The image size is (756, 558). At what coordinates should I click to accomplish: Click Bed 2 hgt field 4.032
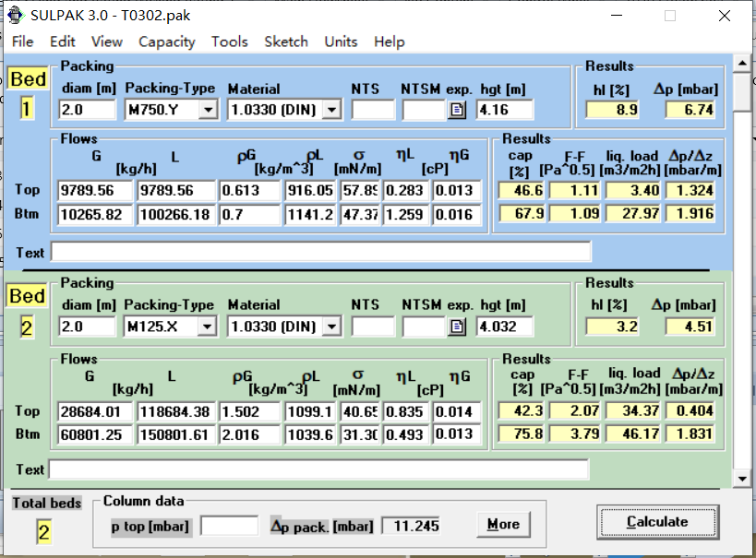504,326
